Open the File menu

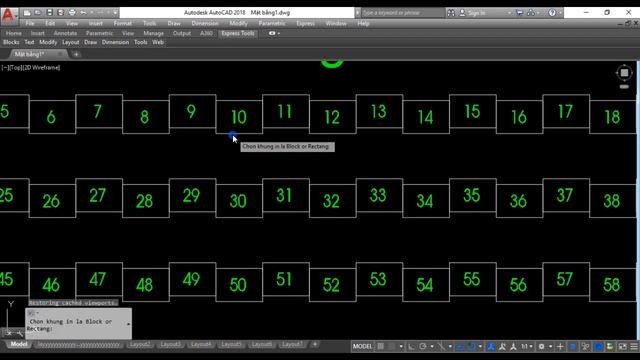click(30, 23)
